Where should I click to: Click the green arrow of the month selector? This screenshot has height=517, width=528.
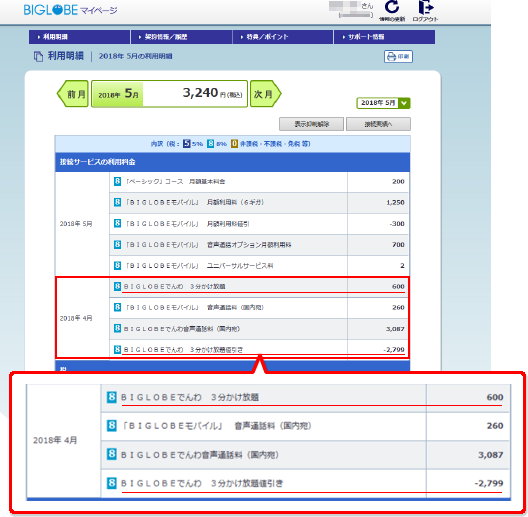pyautogui.click(x=404, y=103)
